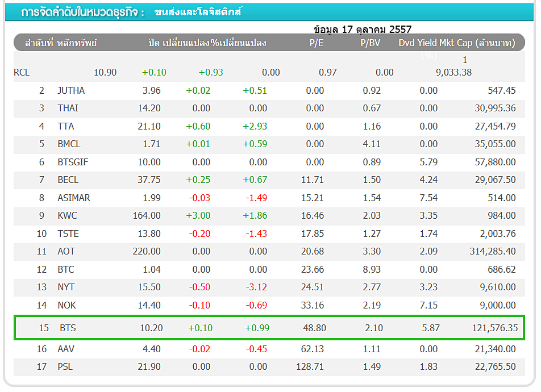Click the หลักทรัพย์ column header

point(77,43)
